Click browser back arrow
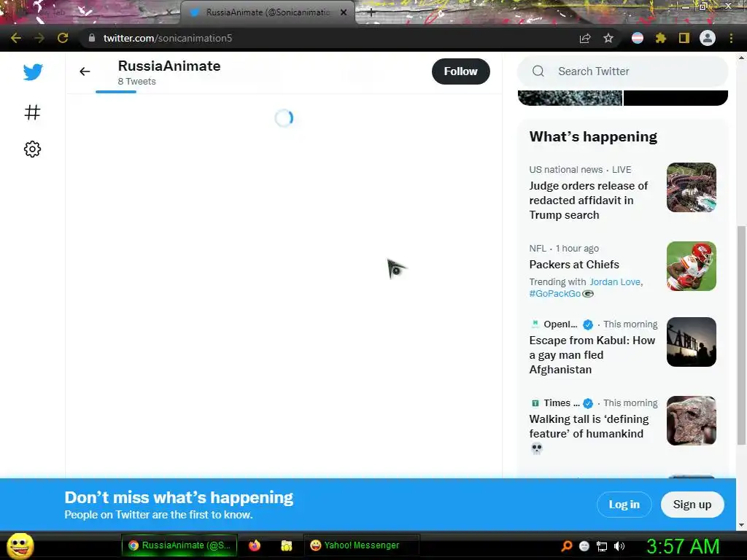 16,38
